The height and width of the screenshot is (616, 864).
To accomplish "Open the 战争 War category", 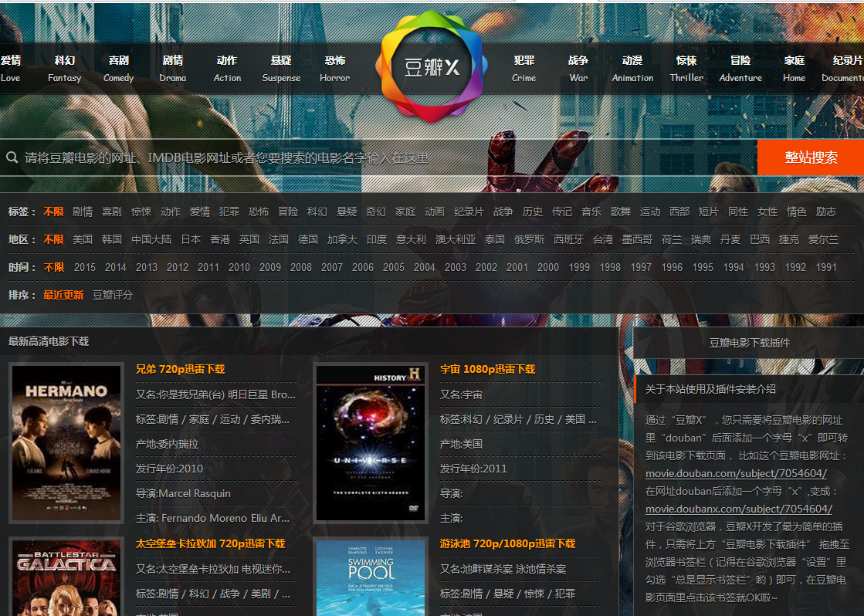I will tap(578, 69).
